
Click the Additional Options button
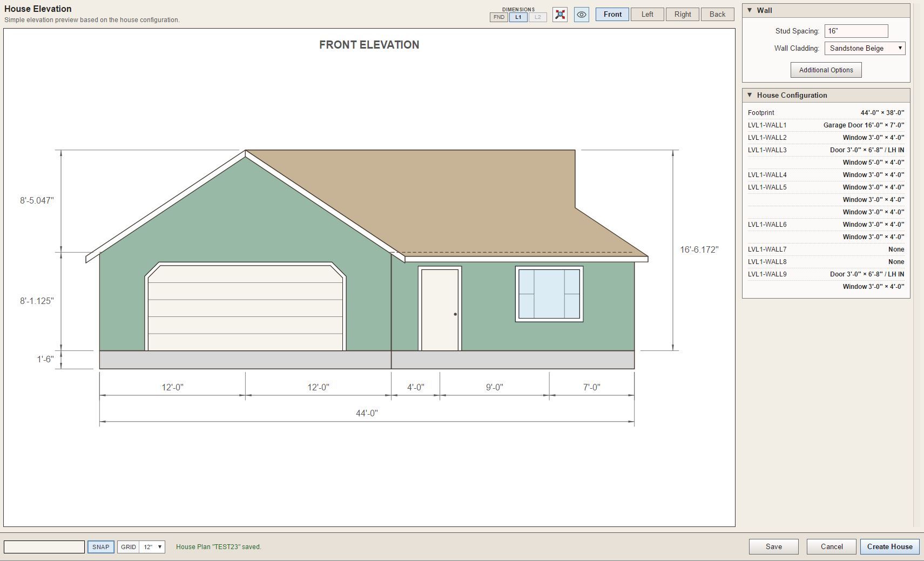pos(826,70)
